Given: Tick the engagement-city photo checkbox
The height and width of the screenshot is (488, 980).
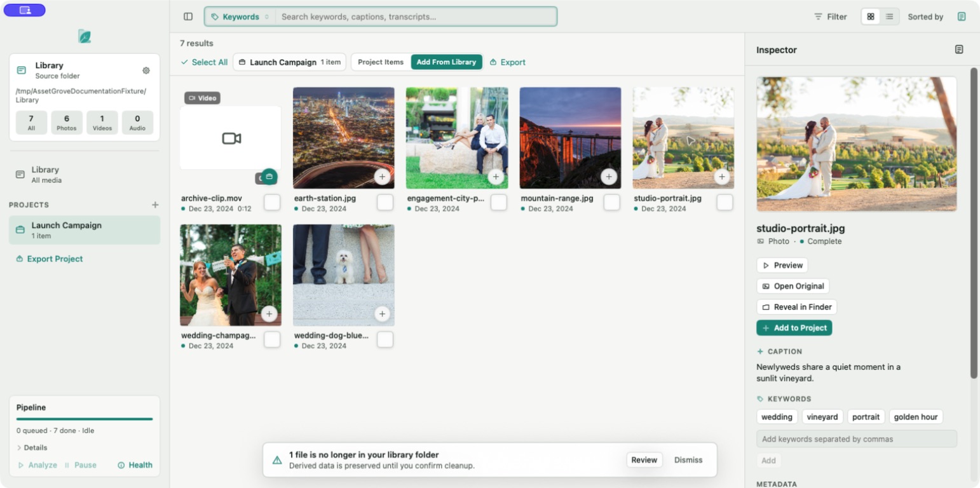Looking at the screenshot, I should tap(499, 202).
